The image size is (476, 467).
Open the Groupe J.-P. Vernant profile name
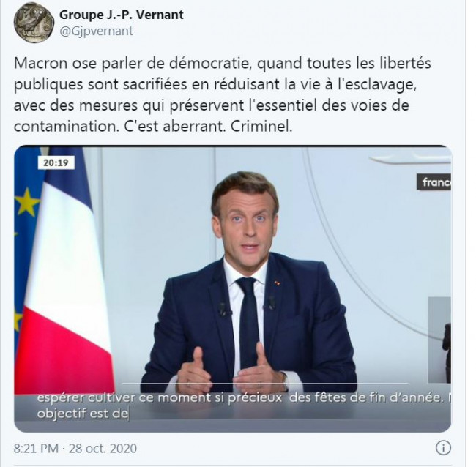(122, 15)
